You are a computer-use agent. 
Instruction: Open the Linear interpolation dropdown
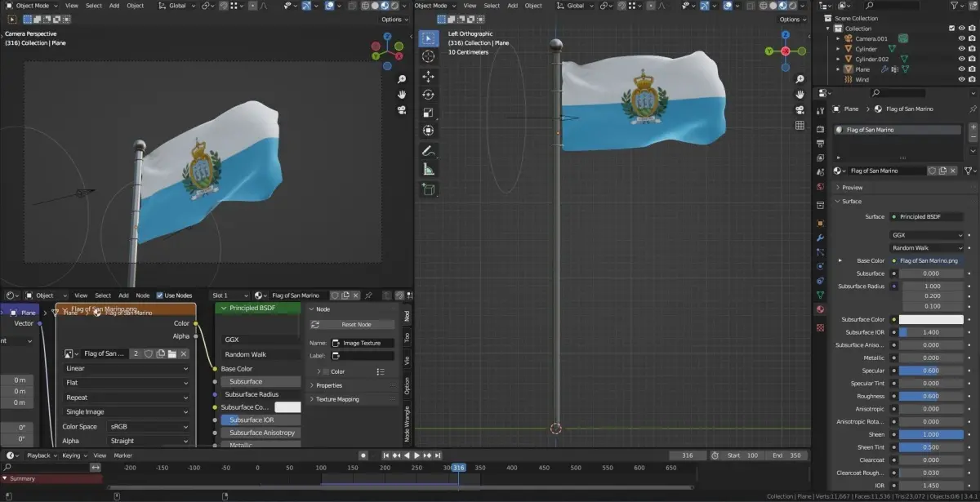click(127, 368)
